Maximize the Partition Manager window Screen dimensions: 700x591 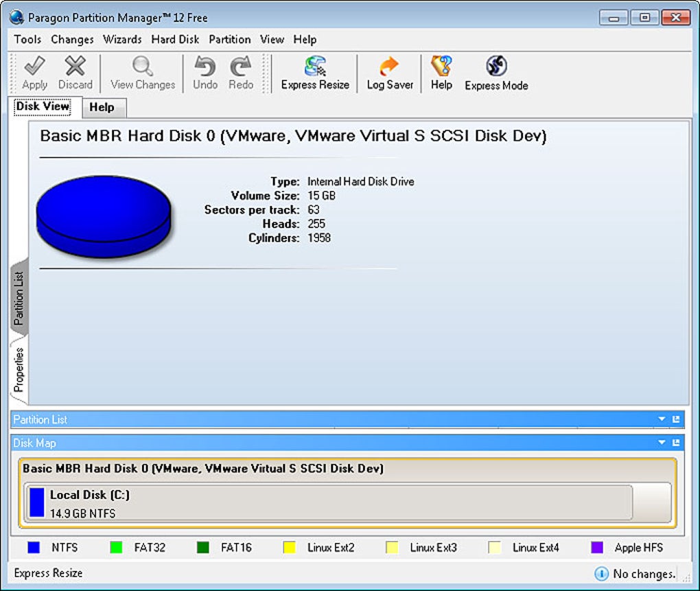644,18
